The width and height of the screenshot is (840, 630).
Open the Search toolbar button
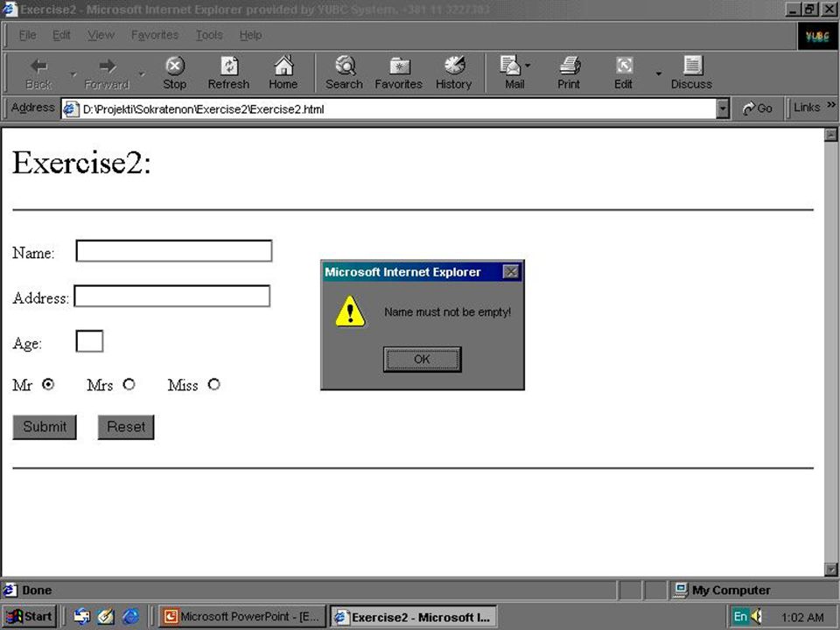[x=344, y=73]
